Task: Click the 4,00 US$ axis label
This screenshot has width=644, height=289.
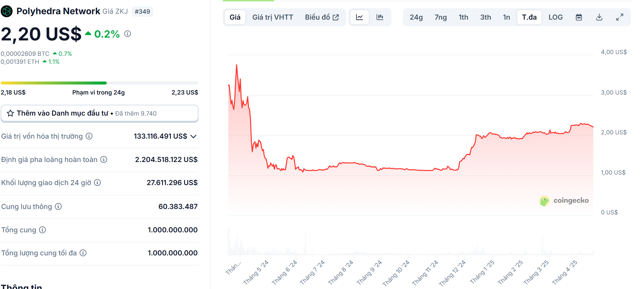Action: 614,52
